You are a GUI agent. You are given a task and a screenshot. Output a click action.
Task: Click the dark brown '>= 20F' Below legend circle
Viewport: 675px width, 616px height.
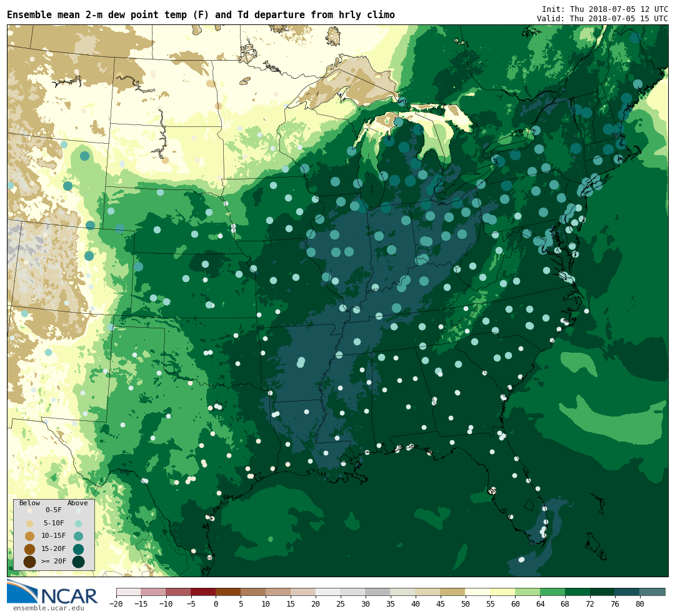pos(30,562)
